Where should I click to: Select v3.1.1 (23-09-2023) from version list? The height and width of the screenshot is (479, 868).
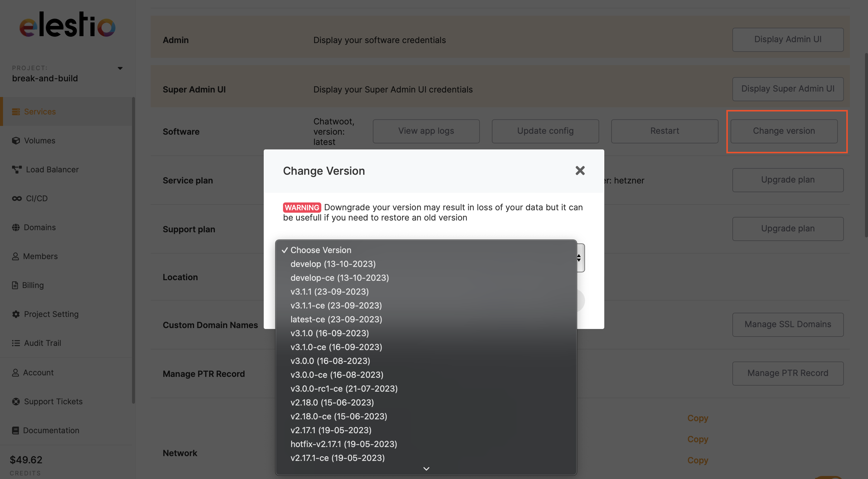coord(329,291)
